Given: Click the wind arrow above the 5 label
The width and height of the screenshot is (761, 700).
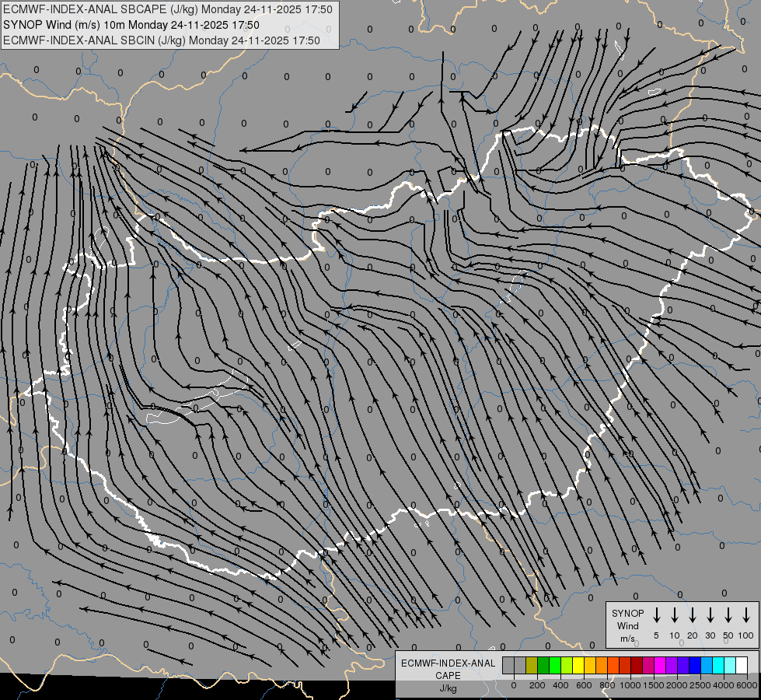Looking at the screenshot, I should 656,615.
